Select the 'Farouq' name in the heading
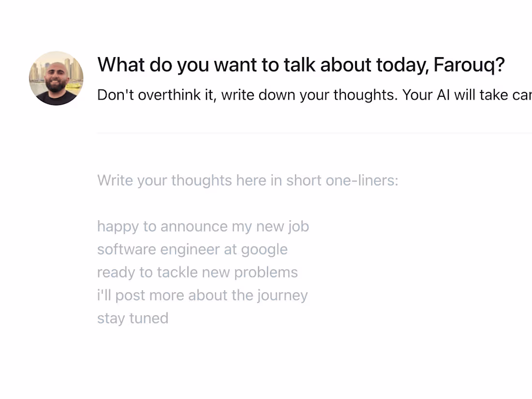 click(x=466, y=64)
